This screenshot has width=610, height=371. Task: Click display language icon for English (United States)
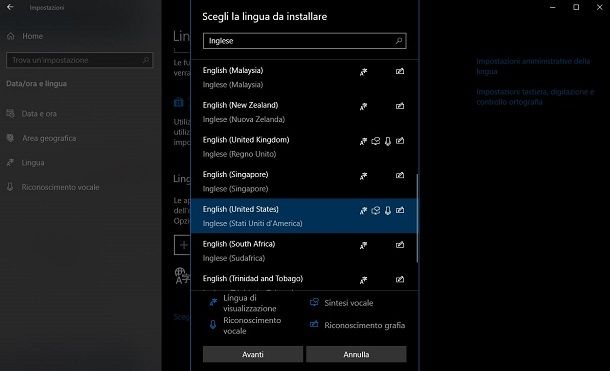click(x=363, y=210)
